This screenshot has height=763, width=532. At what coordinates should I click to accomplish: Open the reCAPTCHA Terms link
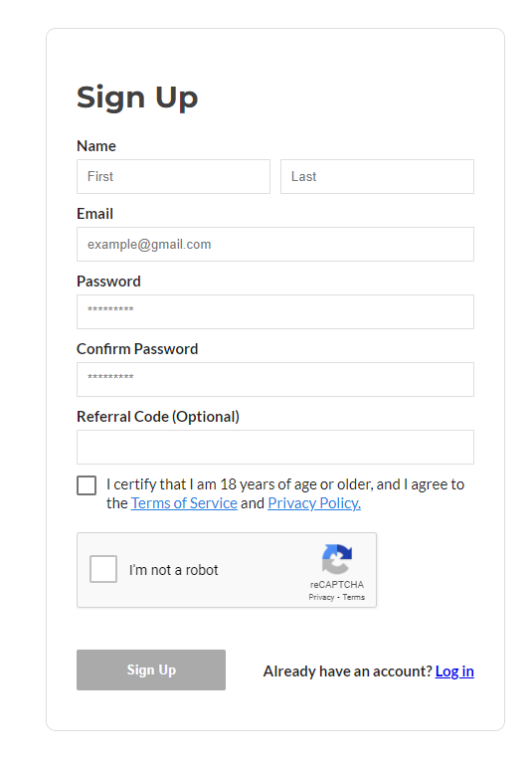tap(354, 597)
